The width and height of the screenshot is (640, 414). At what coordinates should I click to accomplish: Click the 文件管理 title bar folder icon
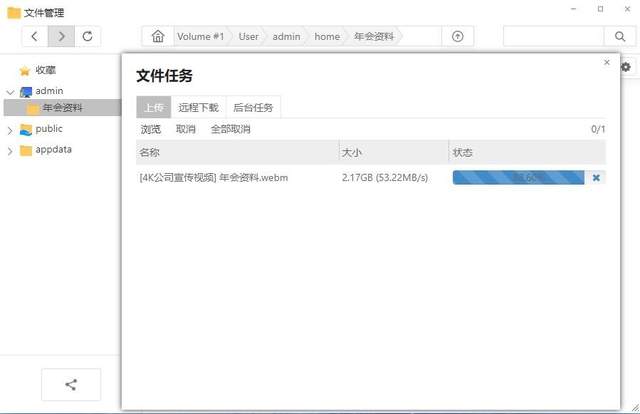14,13
